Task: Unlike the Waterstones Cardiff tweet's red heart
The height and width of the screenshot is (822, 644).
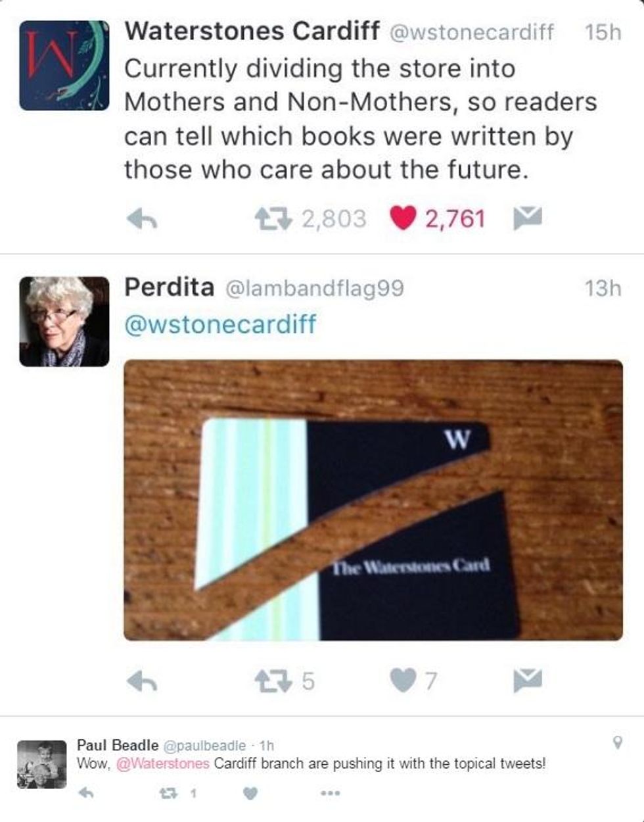Action: 403,218
